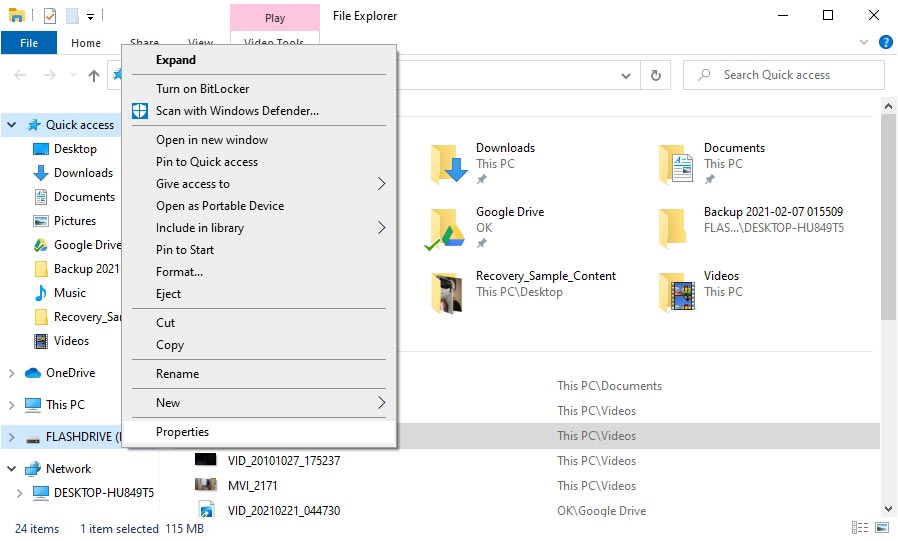
Task: Choose Expand from the context menu
Action: point(259,60)
